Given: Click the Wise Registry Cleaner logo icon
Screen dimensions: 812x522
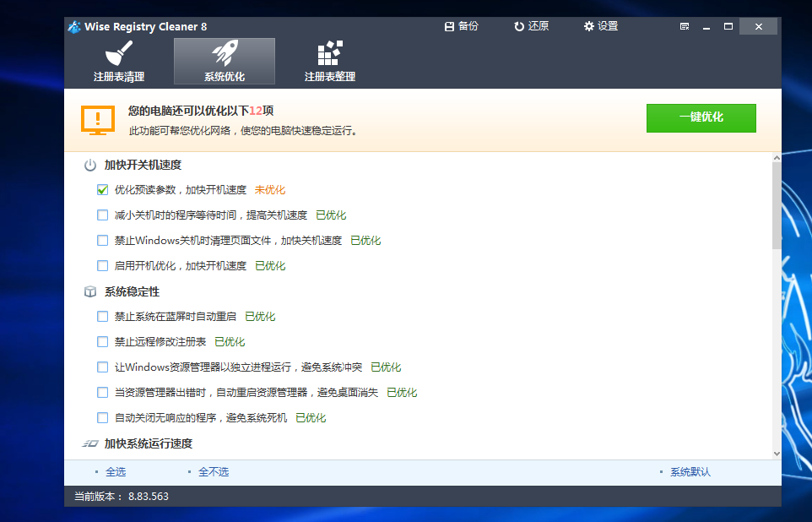Looking at the screenshot, I should click(74, 26).
